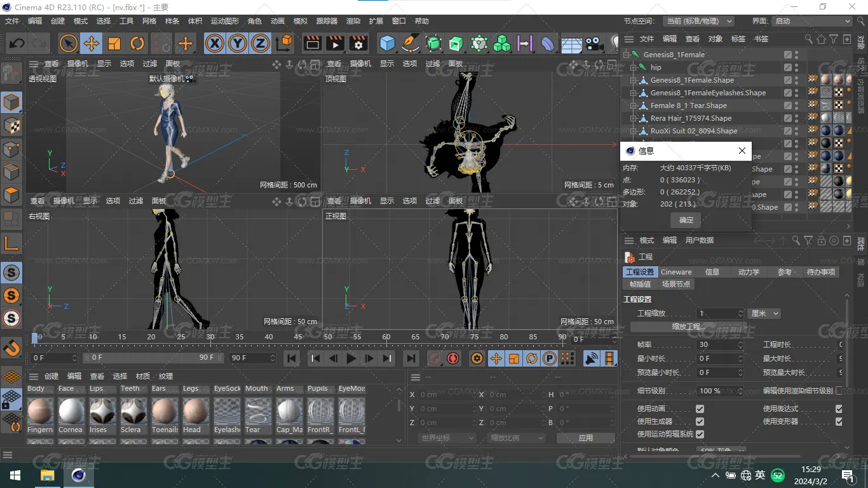
Task: Select the Live Selection arrow tool
Action: click(x=69, y=43)
